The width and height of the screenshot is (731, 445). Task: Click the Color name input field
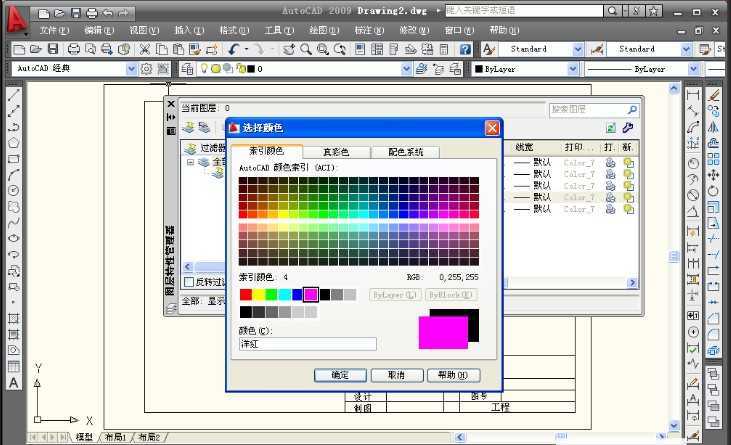pyautogui.click(x=308, y=344)
